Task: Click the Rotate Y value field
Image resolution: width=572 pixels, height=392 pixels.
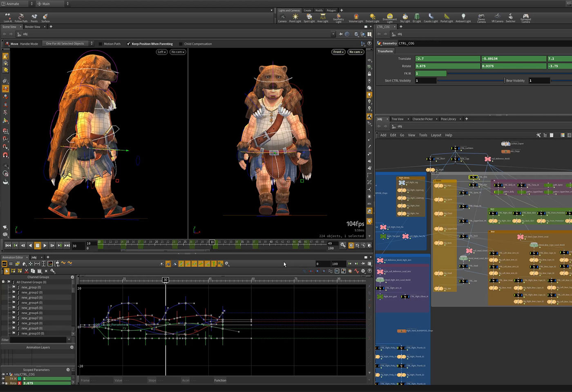Action: click(514, 66)
